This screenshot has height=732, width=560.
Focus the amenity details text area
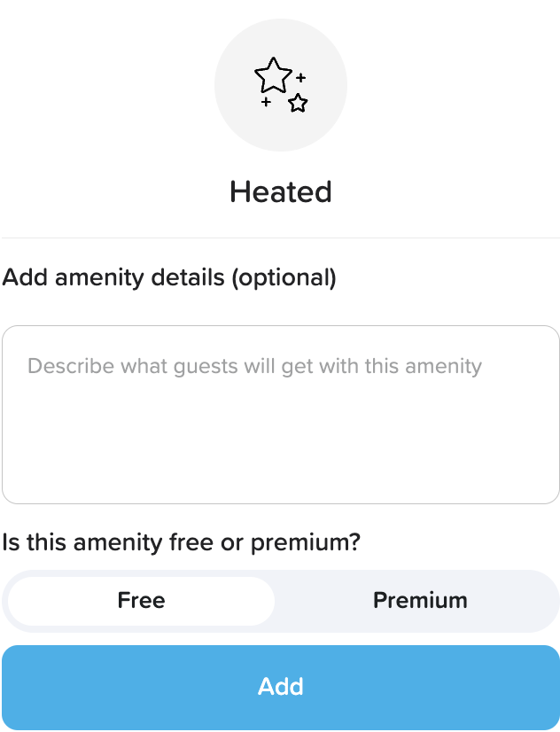pyautogui.click(x=281, y=414)
